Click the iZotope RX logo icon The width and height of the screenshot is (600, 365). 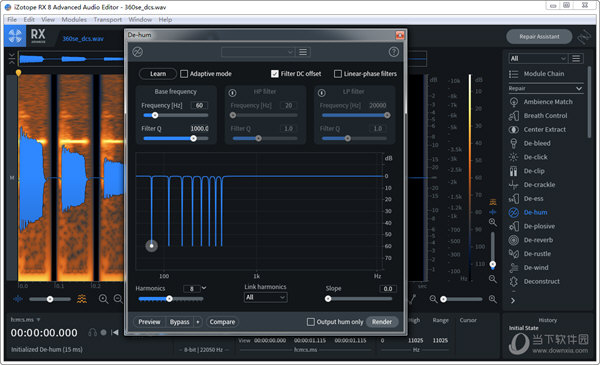pos(15,36)
